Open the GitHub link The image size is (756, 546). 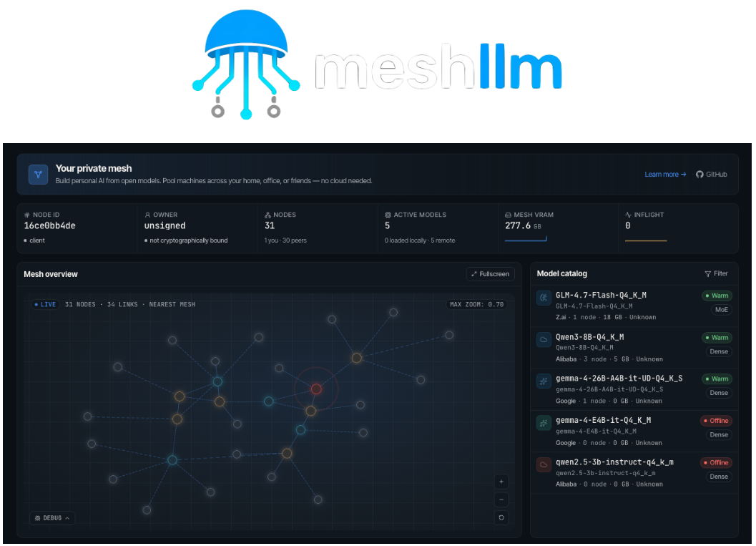pyautogui.click(x=711, y=175)
